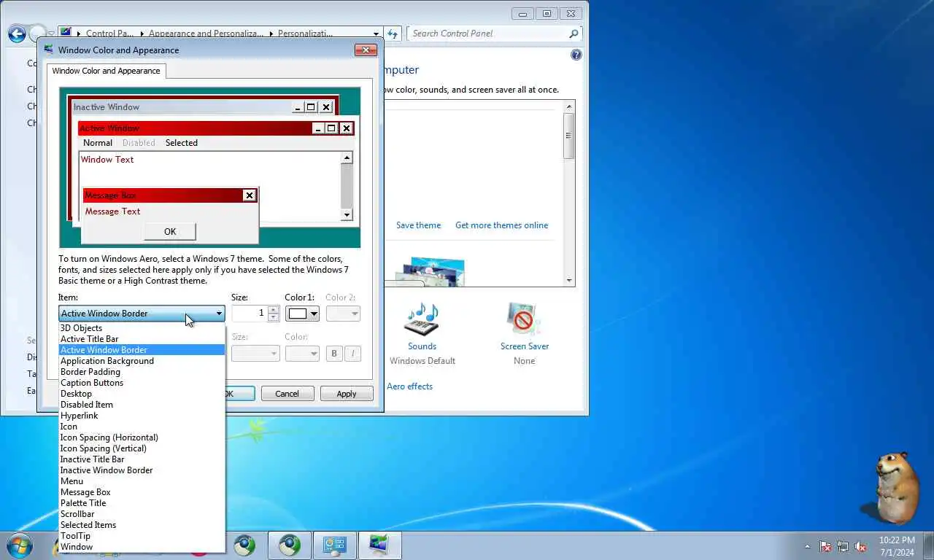The width and height of the screenshot is (934, 560).
Task: Choose 3D Objects from Item list
Action: coord(142,328)
